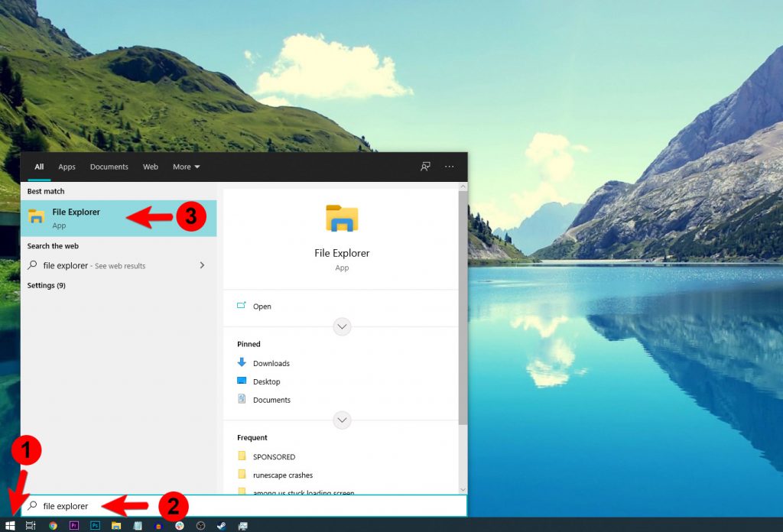
Task: Open OBS Studio from the taskbar
Action: (200, 525)
